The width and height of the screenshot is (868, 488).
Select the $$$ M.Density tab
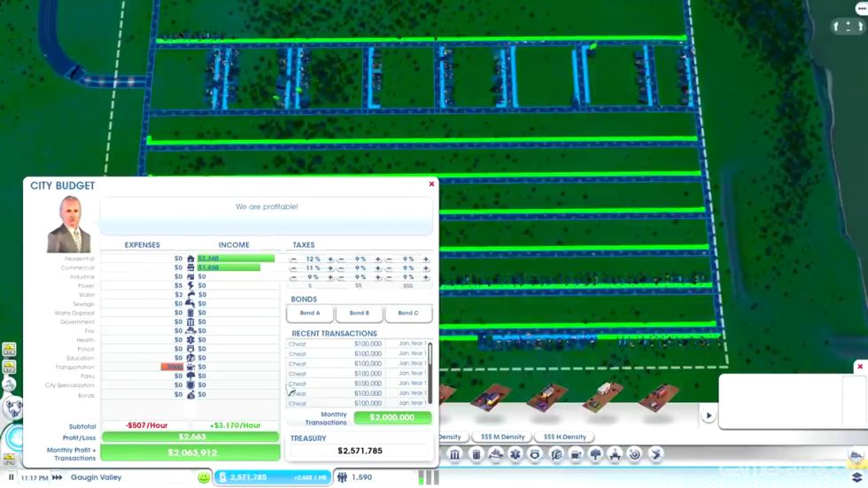503,437
